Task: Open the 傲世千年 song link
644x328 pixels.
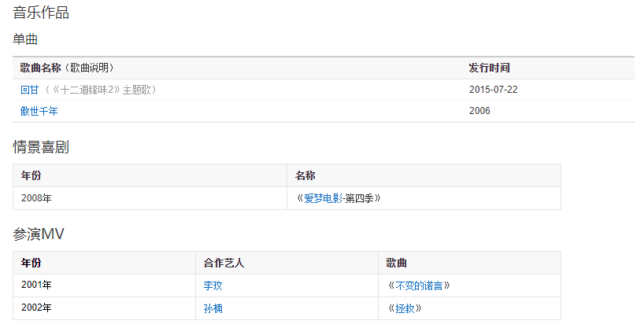Action: (39, 111)
